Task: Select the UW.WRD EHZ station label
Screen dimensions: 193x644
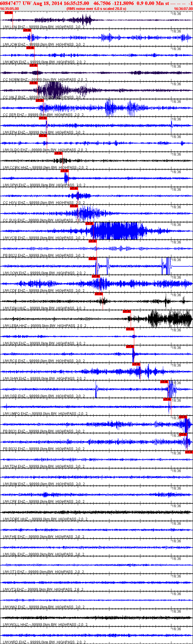Action: (x=14, y=642)
